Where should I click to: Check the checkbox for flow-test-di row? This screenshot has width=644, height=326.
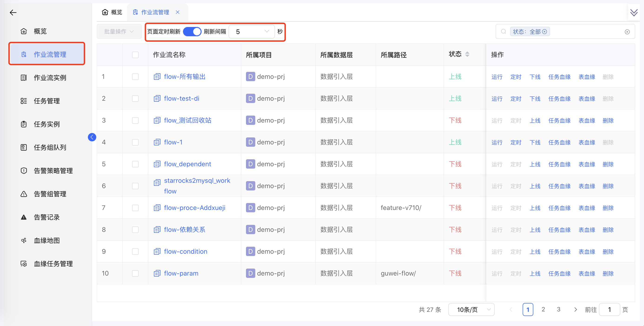(135, 99)
